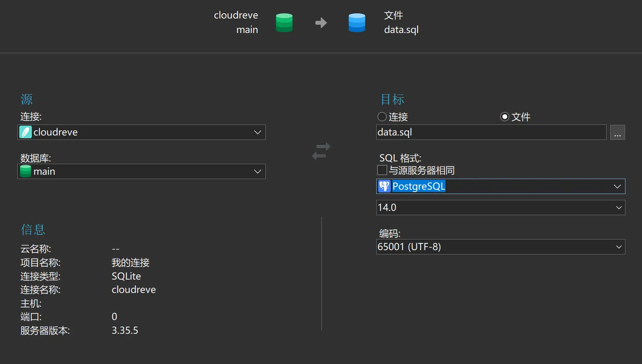Click the port value 0

coord(114,317)
